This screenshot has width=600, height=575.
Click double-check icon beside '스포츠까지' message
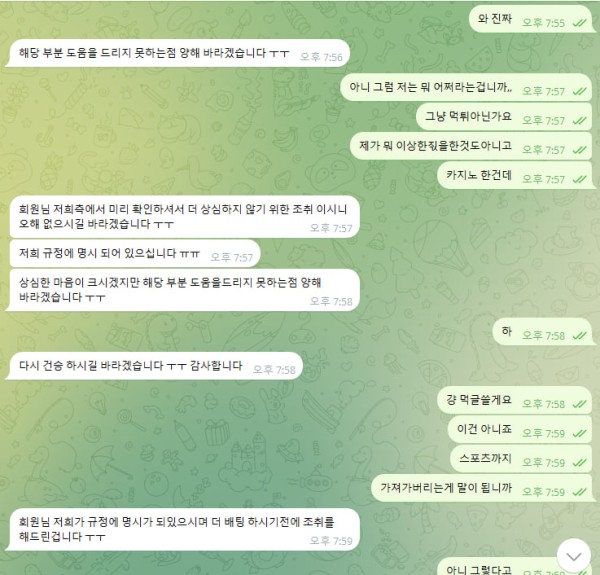(x=579, y=463)
